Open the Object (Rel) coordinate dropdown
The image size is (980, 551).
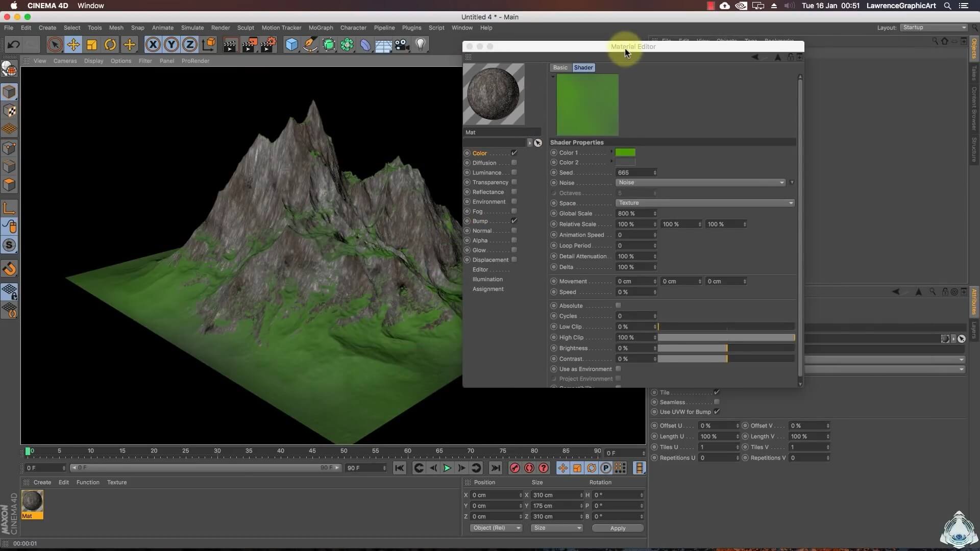[x=496, y=528]
